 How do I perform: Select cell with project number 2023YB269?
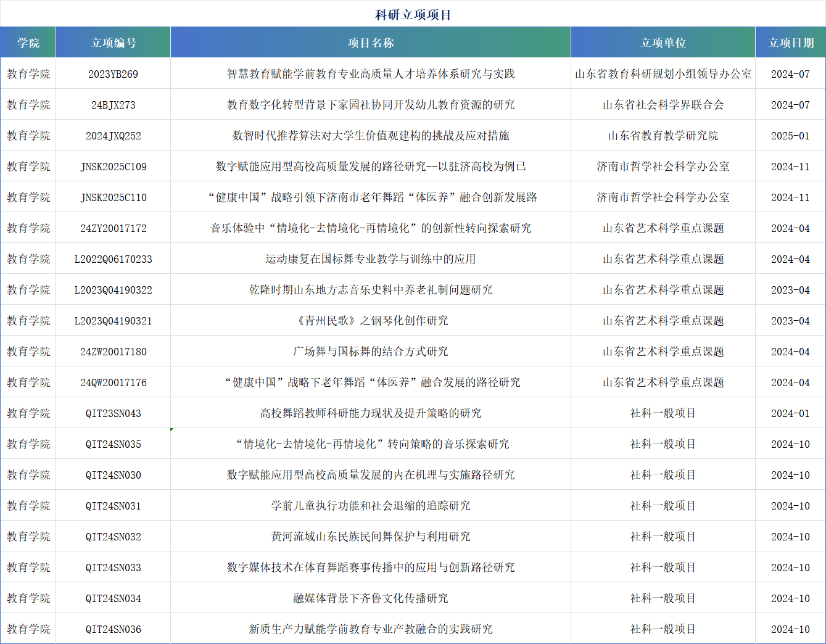pos(114,74)
